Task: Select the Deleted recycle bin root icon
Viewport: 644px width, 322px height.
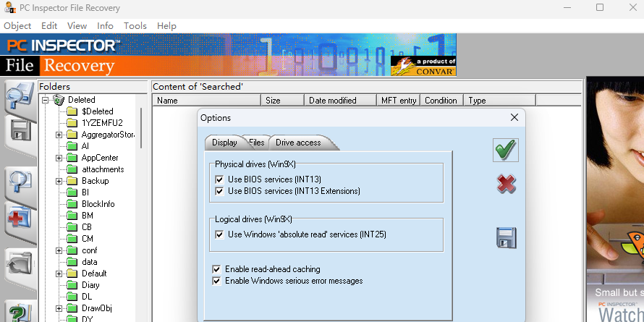Action: pyautogui.click(x=59, y=99)
